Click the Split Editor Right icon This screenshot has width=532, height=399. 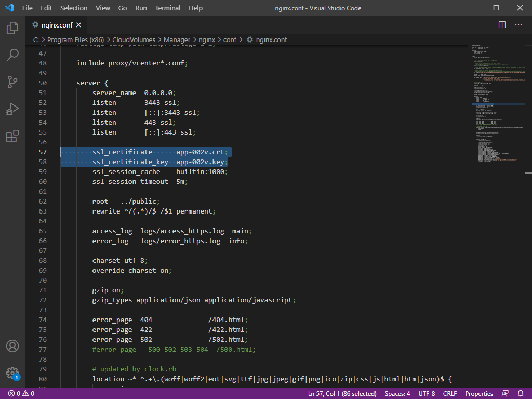coord(502,24)
